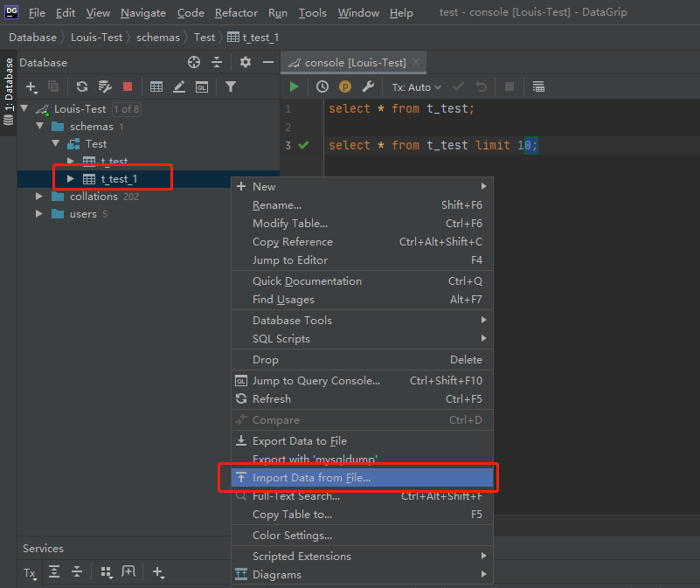Click the Duplicate data source icon
Screen dimensions: 700x588
(53, 86)
